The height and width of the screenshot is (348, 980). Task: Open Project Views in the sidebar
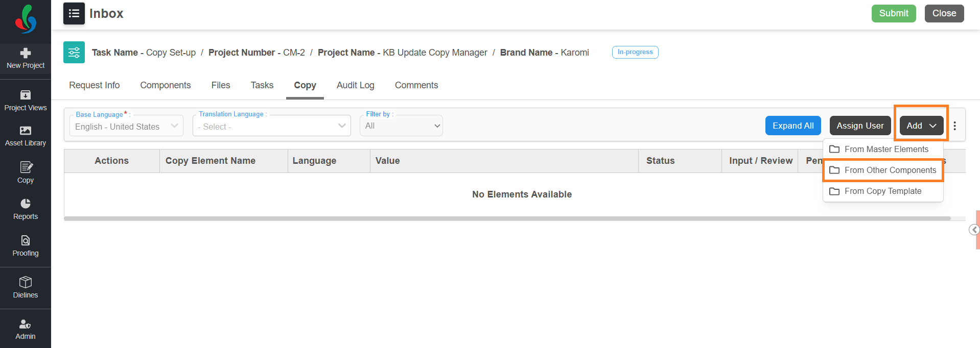pyautogui.click(x=26, y=101)
